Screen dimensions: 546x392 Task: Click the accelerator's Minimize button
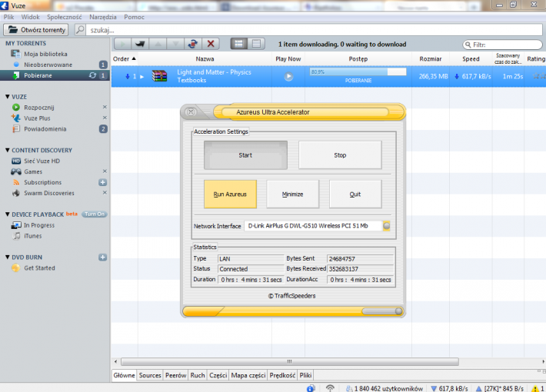tap(292, 194)
